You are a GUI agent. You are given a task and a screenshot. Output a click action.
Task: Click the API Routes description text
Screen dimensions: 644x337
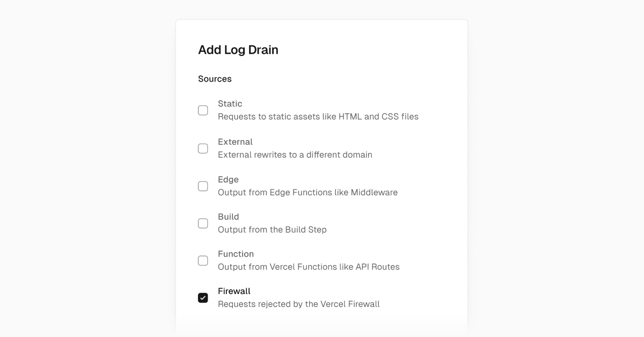[309, 267]
